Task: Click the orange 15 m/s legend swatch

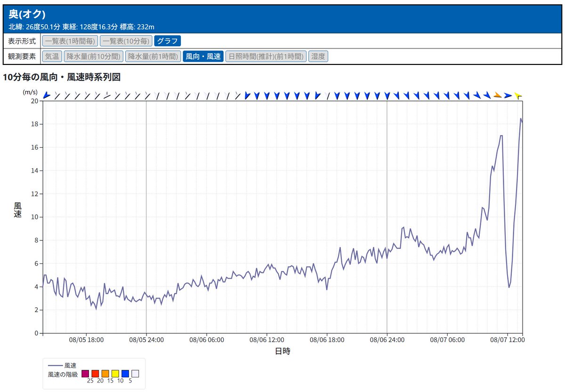Action: 105,374
